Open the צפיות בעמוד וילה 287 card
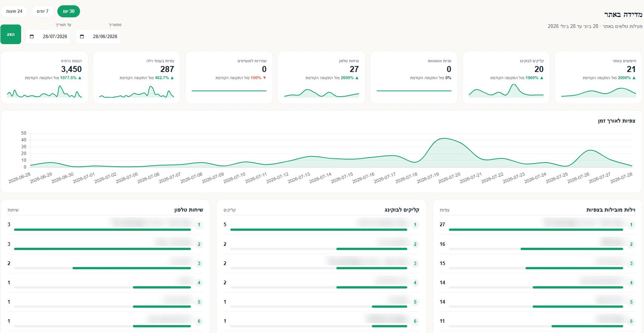Viewport: 644px width, 333px height. click(x=137, y=78)
